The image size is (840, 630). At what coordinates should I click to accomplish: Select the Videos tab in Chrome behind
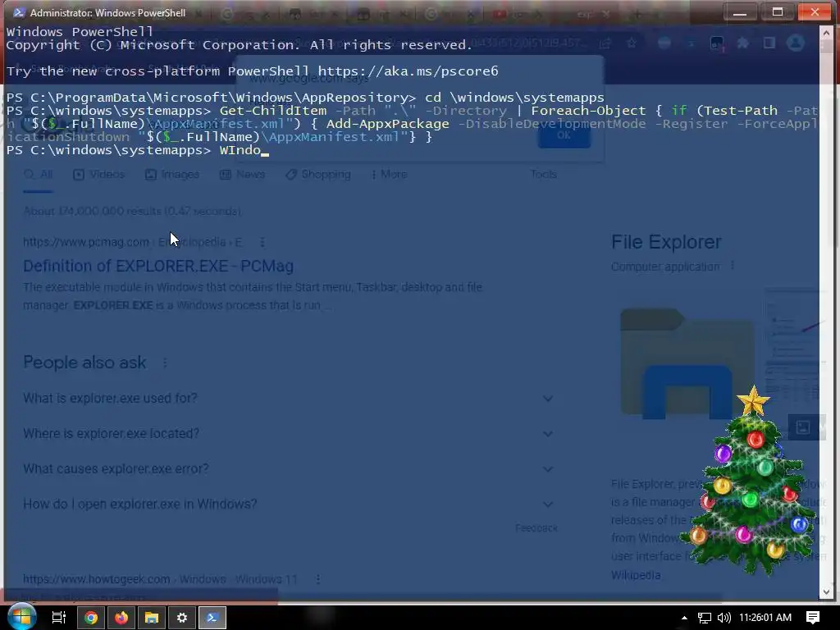click(99, 174)
